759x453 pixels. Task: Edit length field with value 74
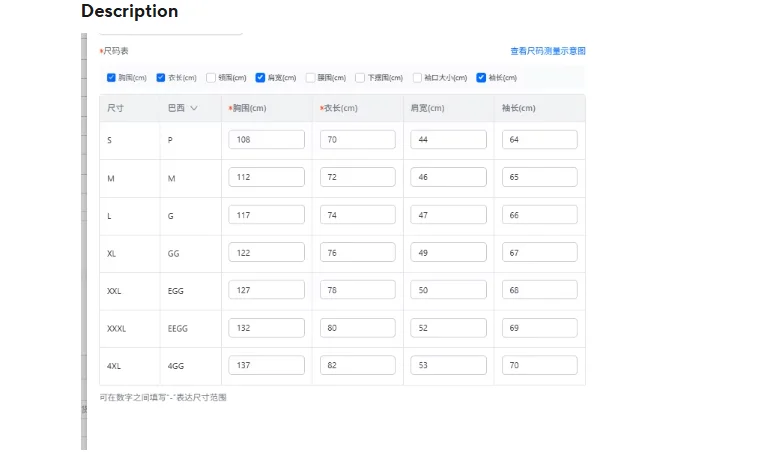358,215
